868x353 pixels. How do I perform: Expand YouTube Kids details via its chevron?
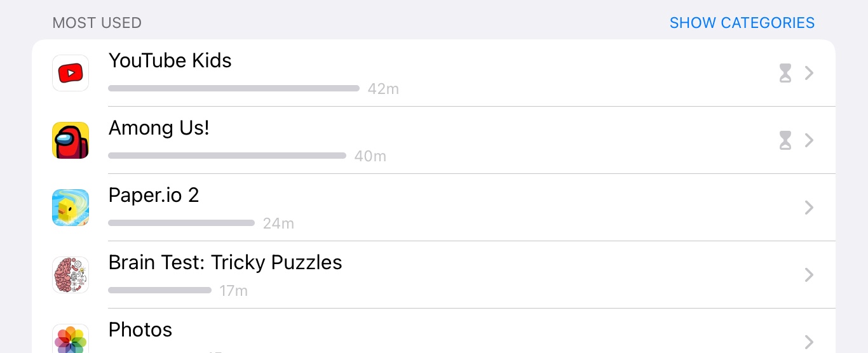click(x=809, y=73)
